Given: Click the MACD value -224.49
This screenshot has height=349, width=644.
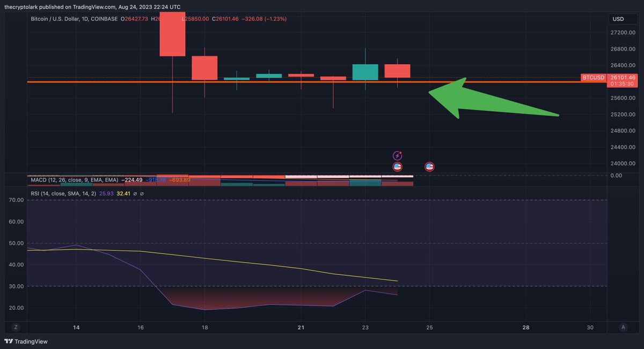Looking at the screenshot, I should click(x=132, y=180).
